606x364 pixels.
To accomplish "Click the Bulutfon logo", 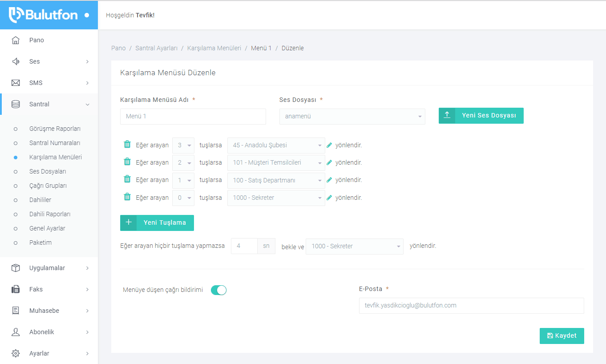I will (44, 15).
